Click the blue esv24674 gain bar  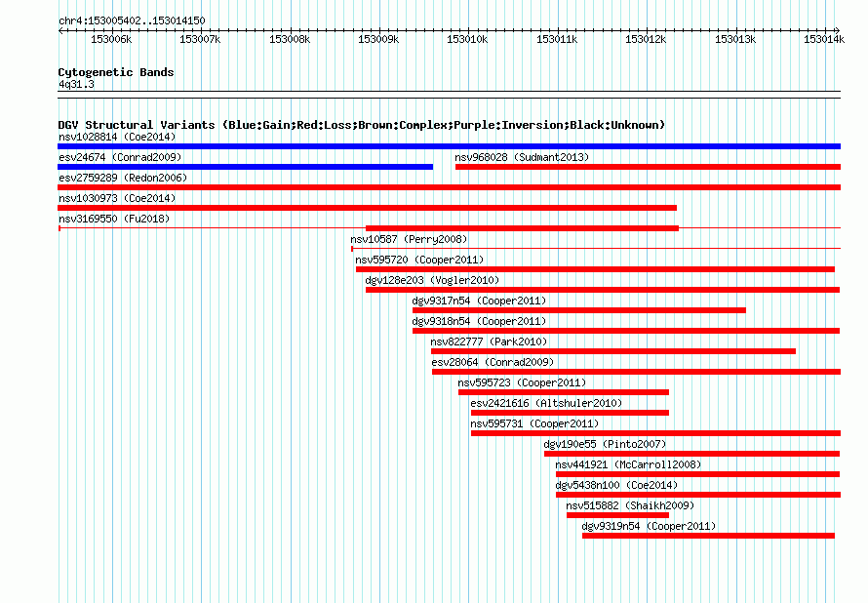pos(245,167)
